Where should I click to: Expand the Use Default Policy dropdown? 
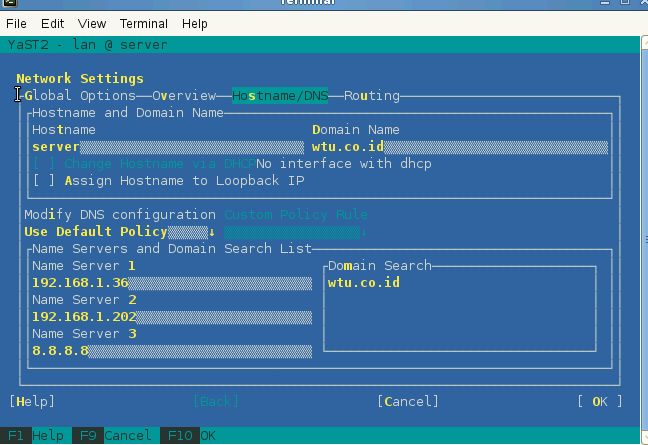click(x=120, y=232)
